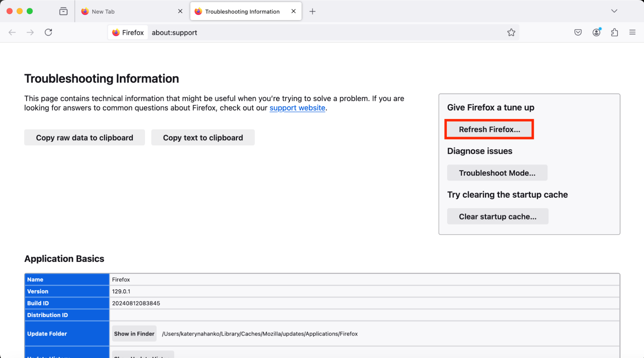The height and width of the screenshot is (358, 644).
Task: Open the hamburger application menu
Action: (x=632, y=32)
